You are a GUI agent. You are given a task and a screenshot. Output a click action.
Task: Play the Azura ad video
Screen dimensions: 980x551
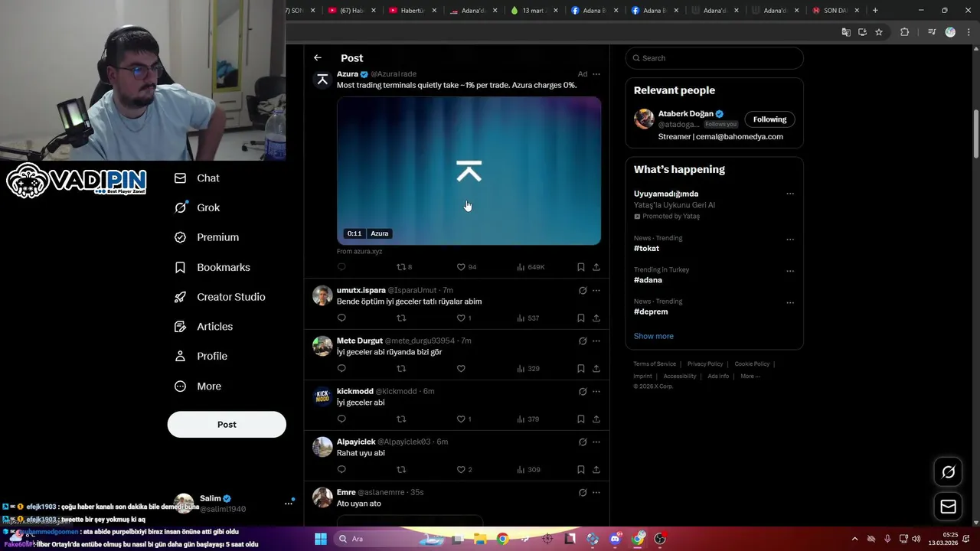tap(469, 171)
